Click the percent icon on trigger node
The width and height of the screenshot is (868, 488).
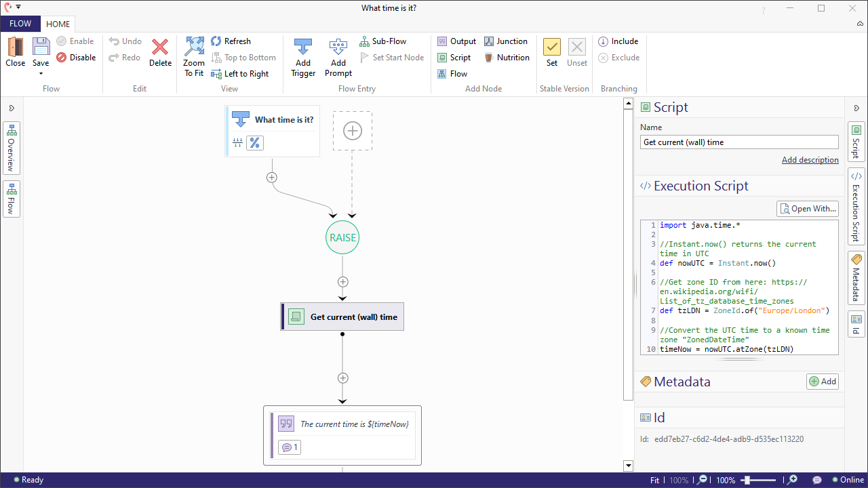point(255,143)
